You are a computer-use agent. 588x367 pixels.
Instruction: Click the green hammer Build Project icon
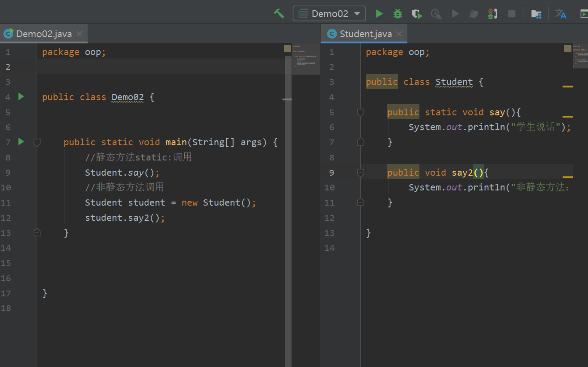pyautogui.click(x=279, y=13)
